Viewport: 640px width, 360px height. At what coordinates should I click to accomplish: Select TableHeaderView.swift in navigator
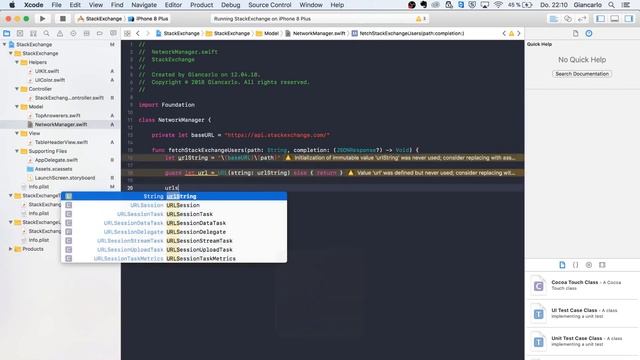click(61, 142)
